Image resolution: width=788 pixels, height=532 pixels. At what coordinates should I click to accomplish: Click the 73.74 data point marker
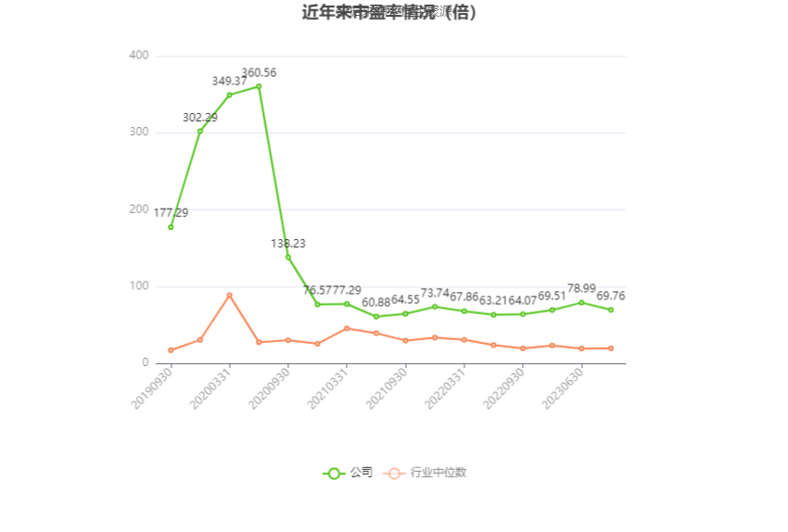pyautogui.click(x=435, y=307)
